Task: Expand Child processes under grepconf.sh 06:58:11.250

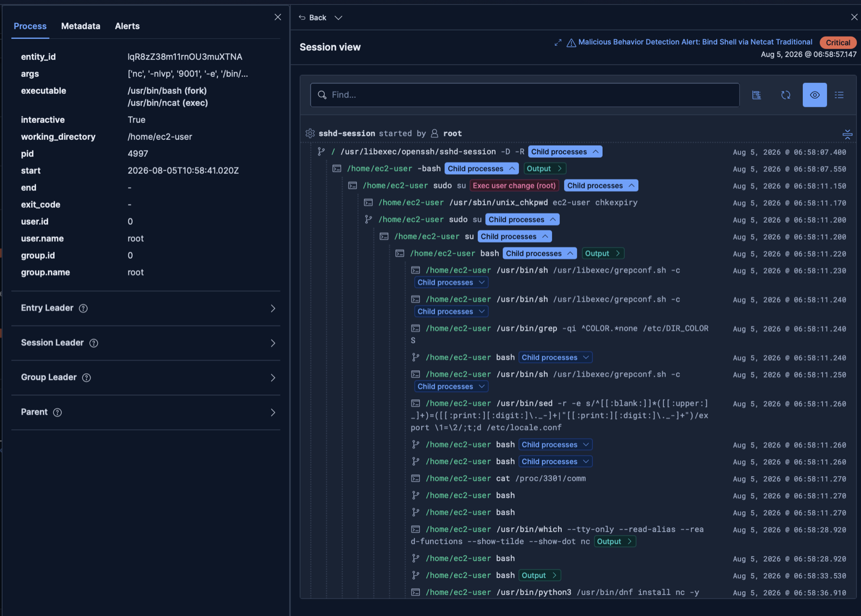Action: [x=451, y=386]
